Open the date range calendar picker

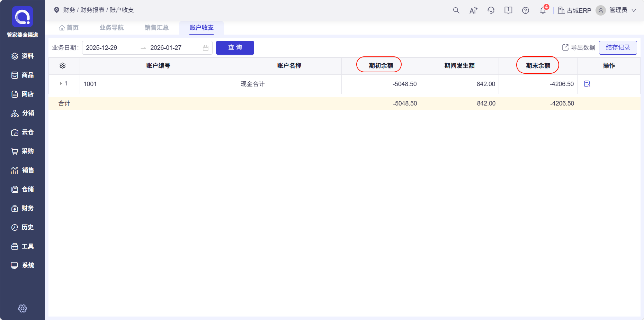[x=205, y=48]
